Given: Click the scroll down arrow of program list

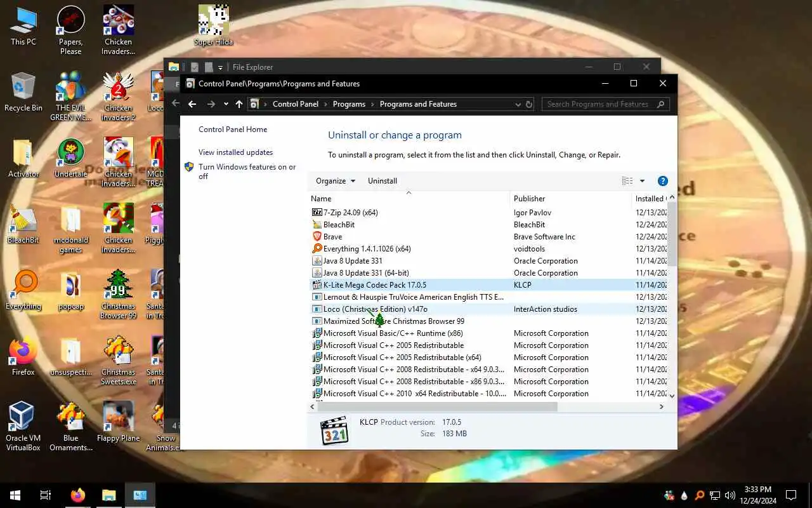Looking at the screenshot, I should coord(672,396).
